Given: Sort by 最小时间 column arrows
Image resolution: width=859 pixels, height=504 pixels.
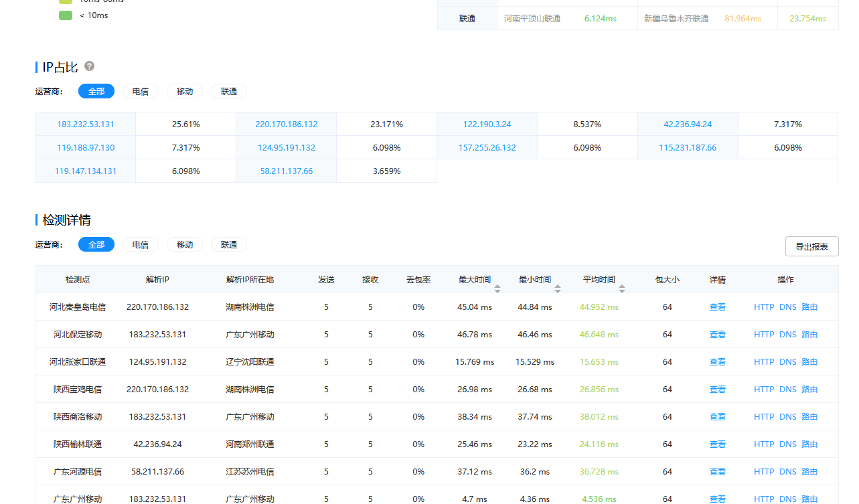Looking at the screenshot, I should click(558, 288).
